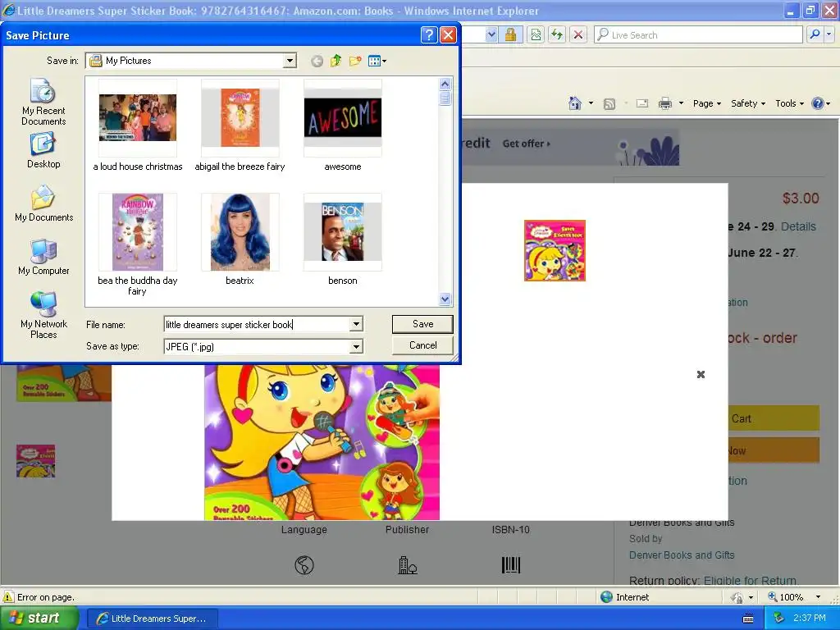Click the IE refresh icon
The width and height of the screenshot is (840, 630).
557,34
